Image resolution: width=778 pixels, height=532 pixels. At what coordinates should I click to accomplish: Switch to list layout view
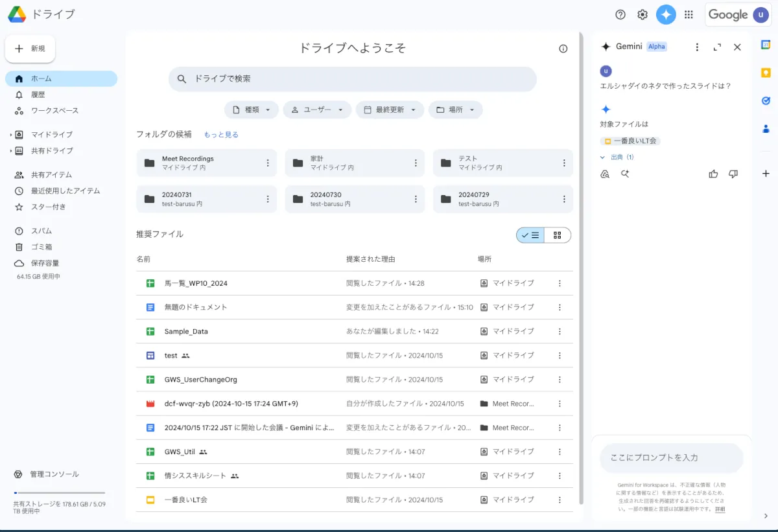[x=530, y=235]
